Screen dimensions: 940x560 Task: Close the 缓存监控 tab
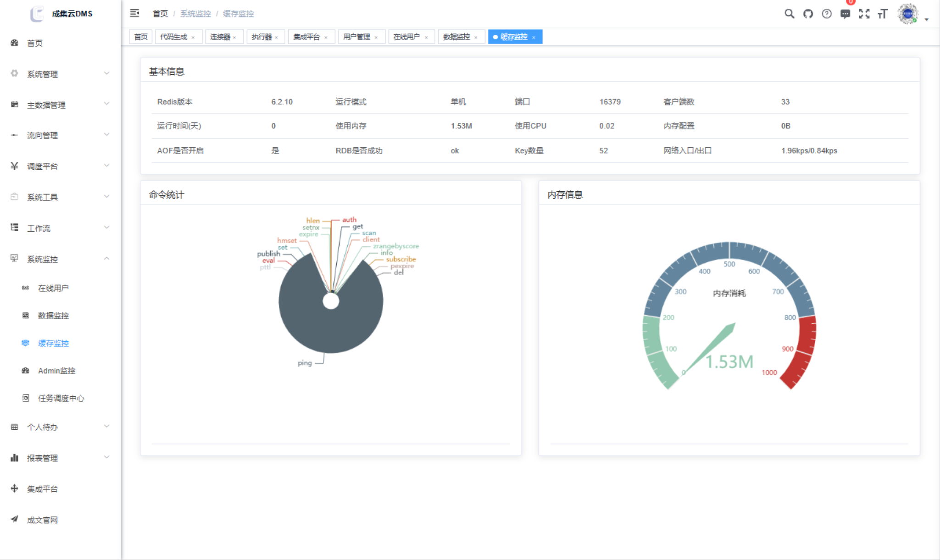tap(534, 38)
